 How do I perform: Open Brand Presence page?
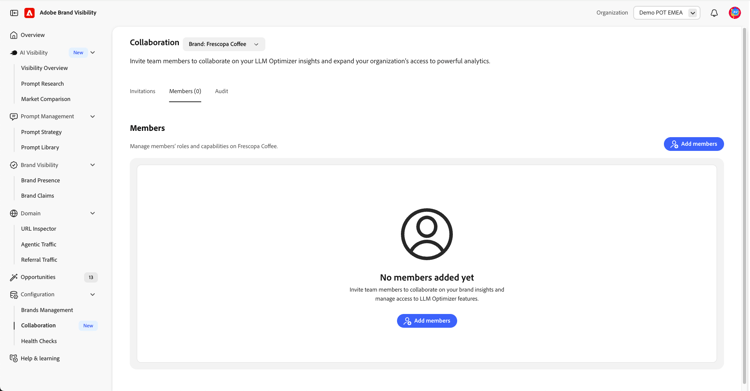coord(41,180)
